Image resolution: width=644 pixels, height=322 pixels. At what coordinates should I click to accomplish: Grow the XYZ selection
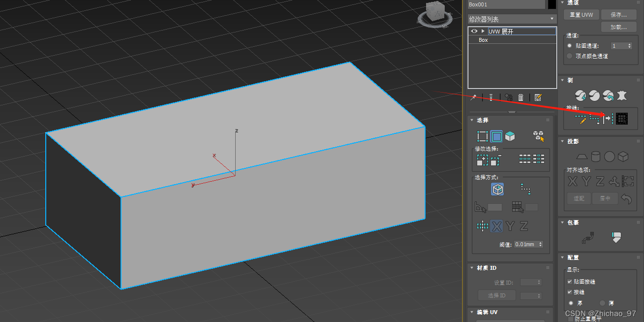[x=482, y=159]
